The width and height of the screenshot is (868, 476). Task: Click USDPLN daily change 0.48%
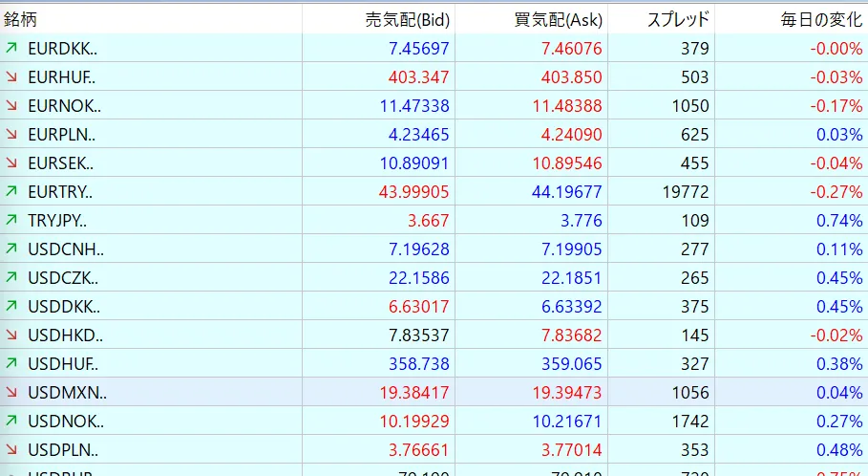tap(839, 450)
